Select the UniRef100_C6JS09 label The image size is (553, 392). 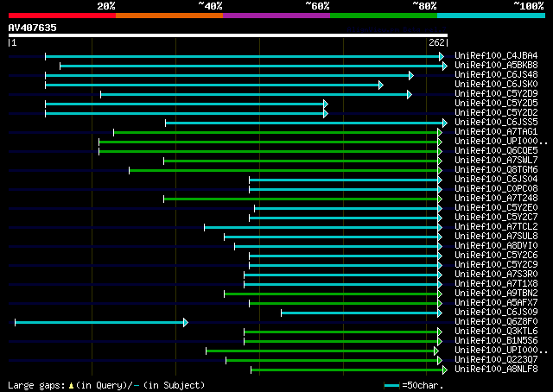point(496,313)
